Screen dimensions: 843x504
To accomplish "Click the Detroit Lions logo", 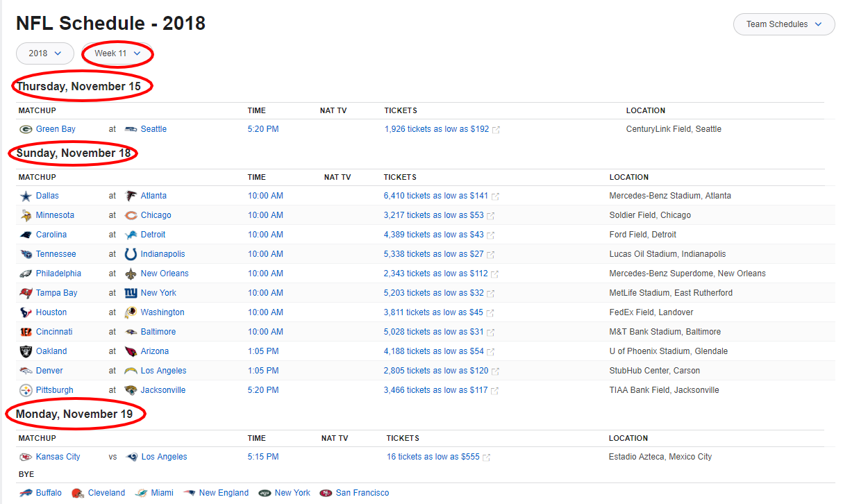I will 131,235.
